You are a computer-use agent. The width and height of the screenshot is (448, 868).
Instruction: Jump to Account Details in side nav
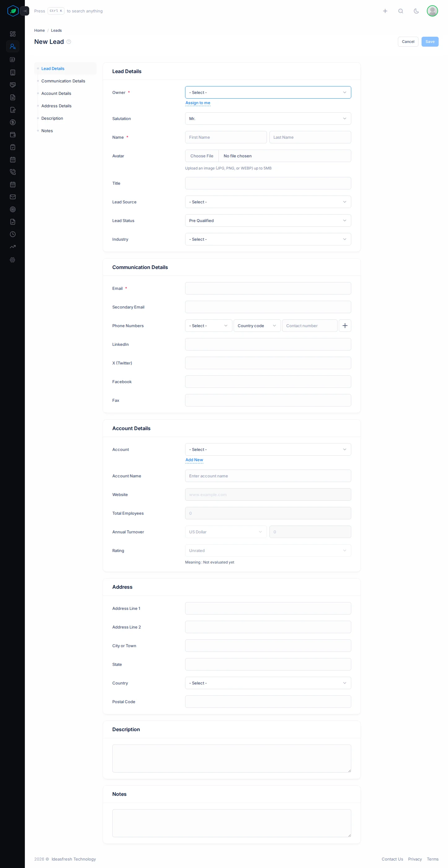click(x=56, y=94)
